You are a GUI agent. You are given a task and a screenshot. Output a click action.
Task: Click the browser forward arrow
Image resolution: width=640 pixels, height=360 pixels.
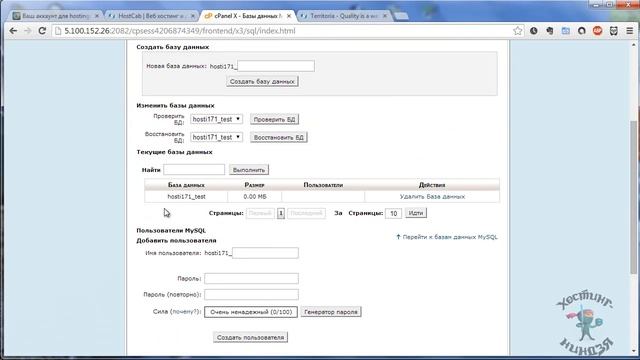pos(27,31)
